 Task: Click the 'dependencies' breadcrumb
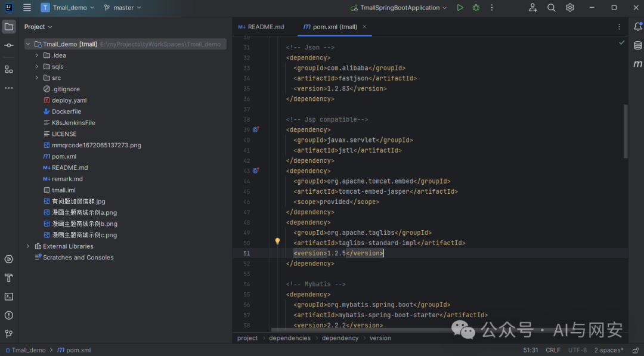coord(290,338)
